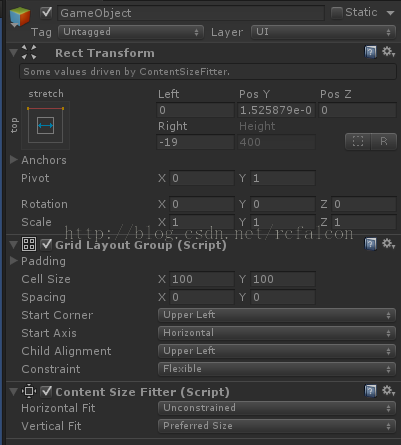Screen dimensions: 401x445
Task: Click the ContentSizeFitter driven values message
Action: click(x=208, y=72)
